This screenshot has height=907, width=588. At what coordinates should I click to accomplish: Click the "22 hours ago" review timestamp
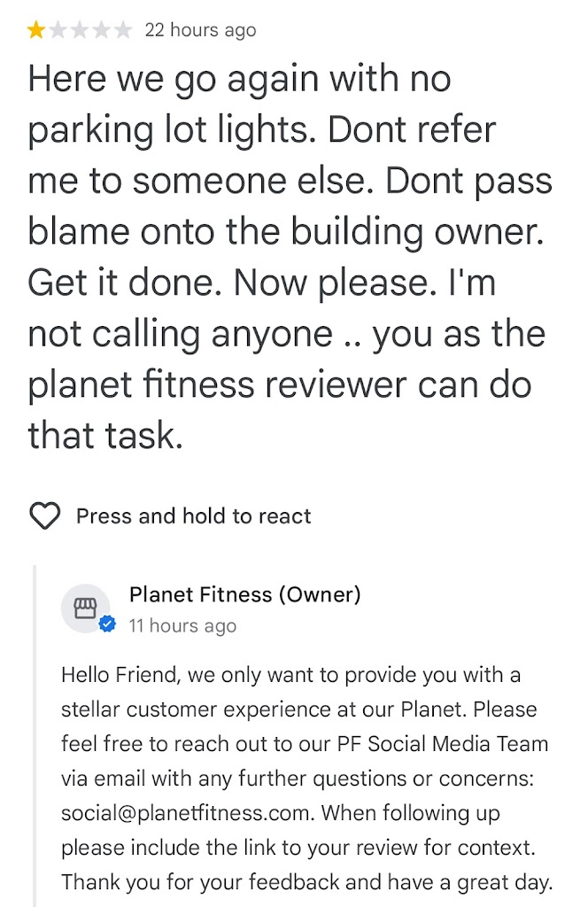(x=200, y=31)
